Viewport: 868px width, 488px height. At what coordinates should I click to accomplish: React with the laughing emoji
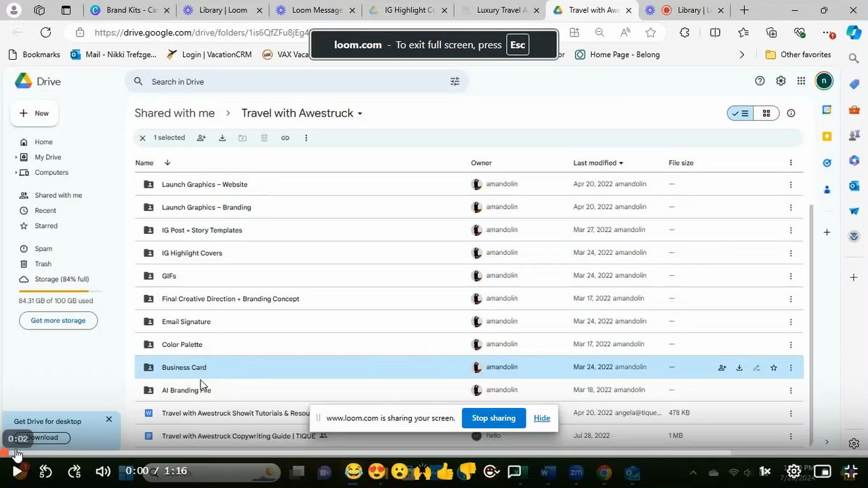353,472
